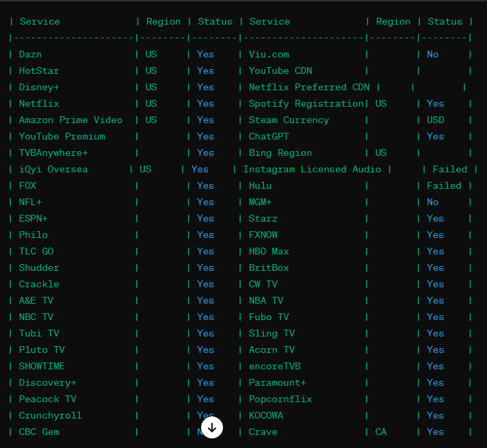Select the Paramount+ text
Image resolution: width=487 pixels, height=448 pixels.
click(277, 383)
